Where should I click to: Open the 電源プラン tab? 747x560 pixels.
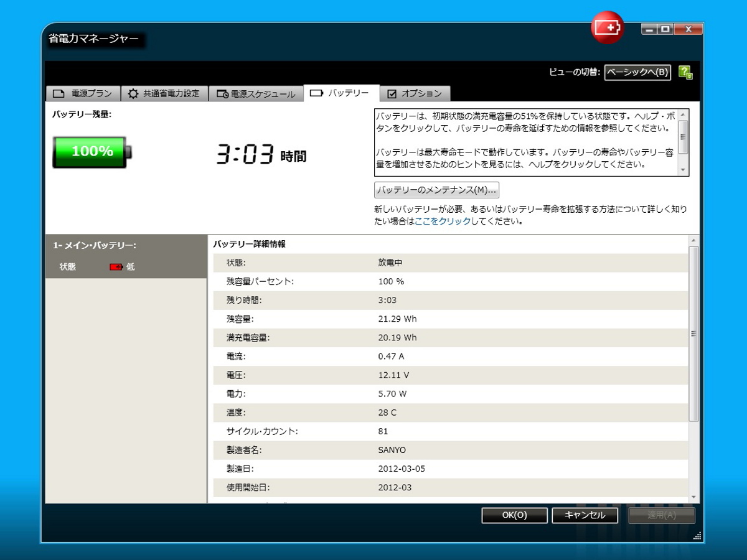click(x=83, y=93)
